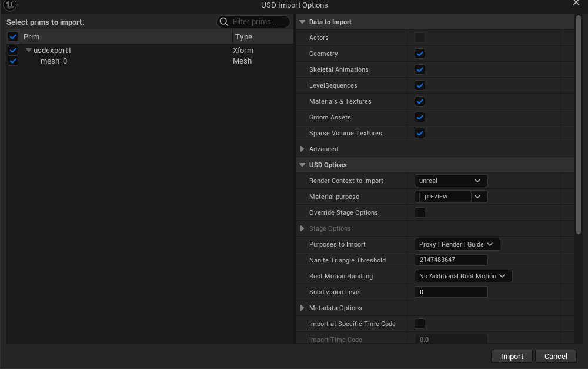Click the Nanite Triangle Threshold field
Viewport: 588px width, 369px height.
451,260
